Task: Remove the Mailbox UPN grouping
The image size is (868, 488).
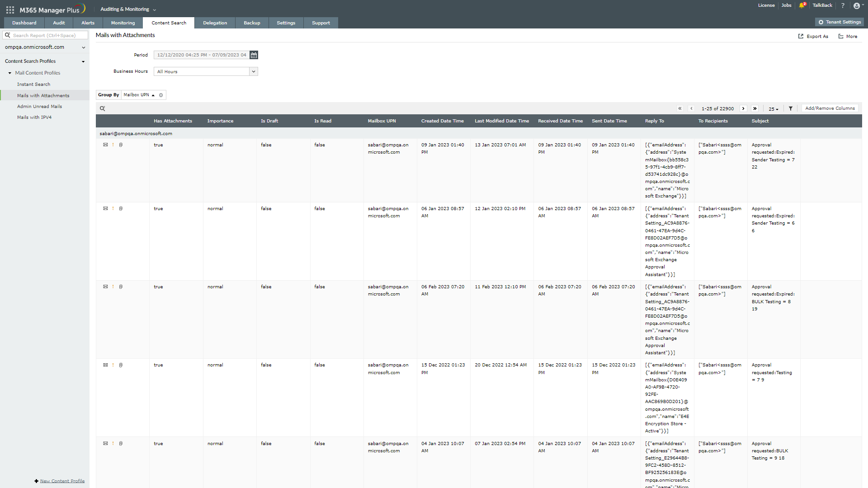Action: (x=161, y=95)
